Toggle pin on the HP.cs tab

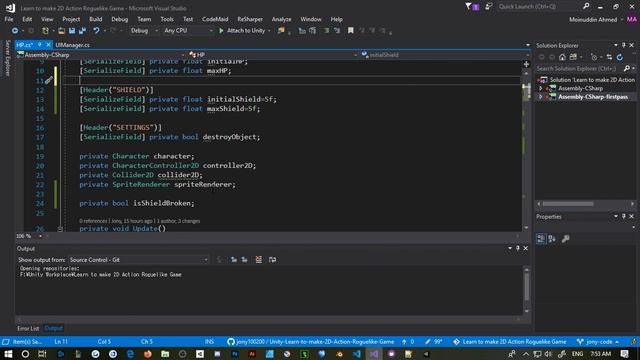(x=40, y=44)
